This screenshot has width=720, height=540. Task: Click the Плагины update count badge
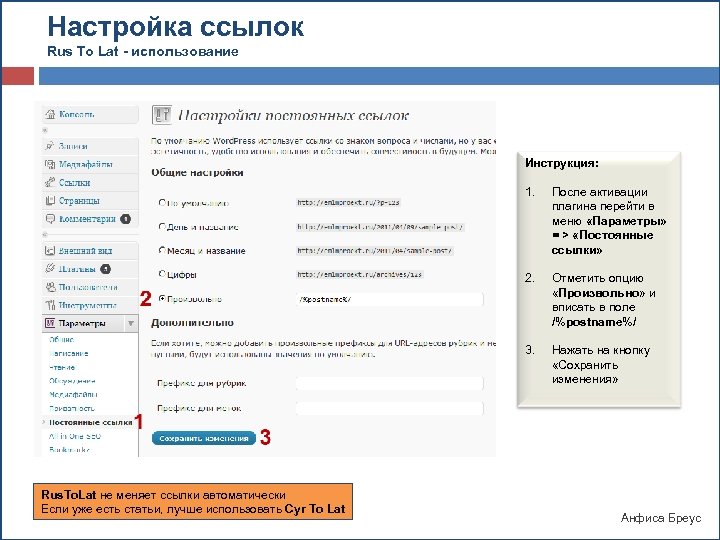pyautogui.click(x=105, y=269)
